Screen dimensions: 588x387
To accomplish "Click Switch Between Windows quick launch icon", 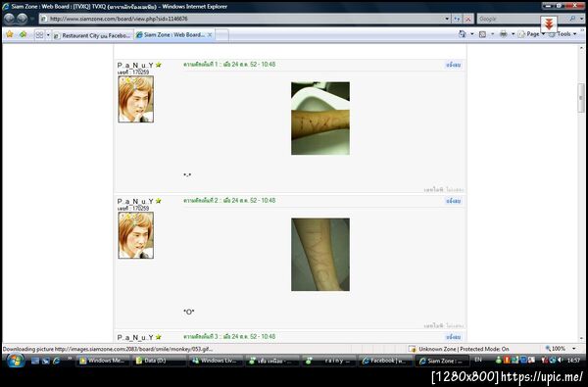I will tap(46, 361).
